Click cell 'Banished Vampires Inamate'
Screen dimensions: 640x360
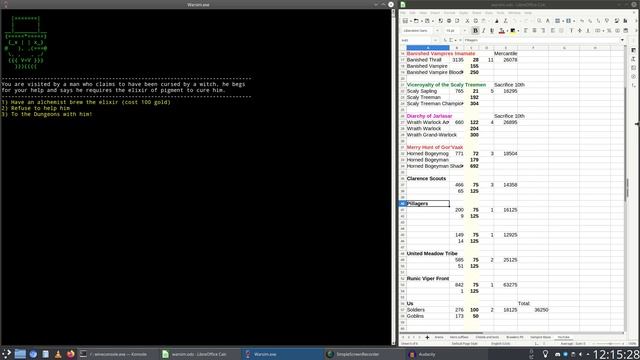tap(441, 53)
